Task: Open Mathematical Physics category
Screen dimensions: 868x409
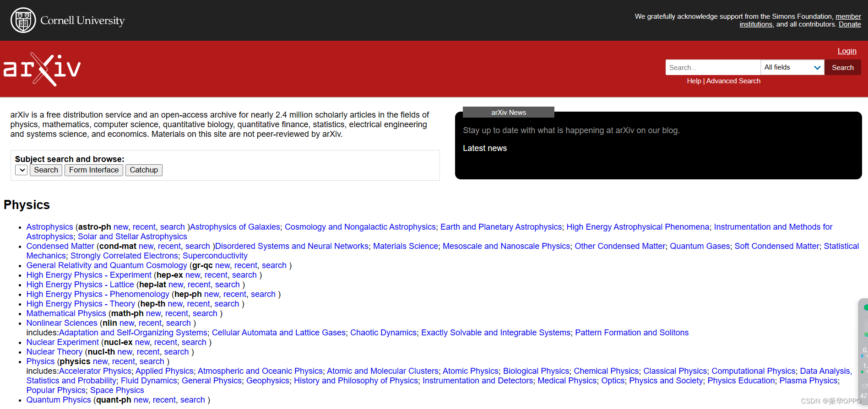Action: (x=66, y=313)
